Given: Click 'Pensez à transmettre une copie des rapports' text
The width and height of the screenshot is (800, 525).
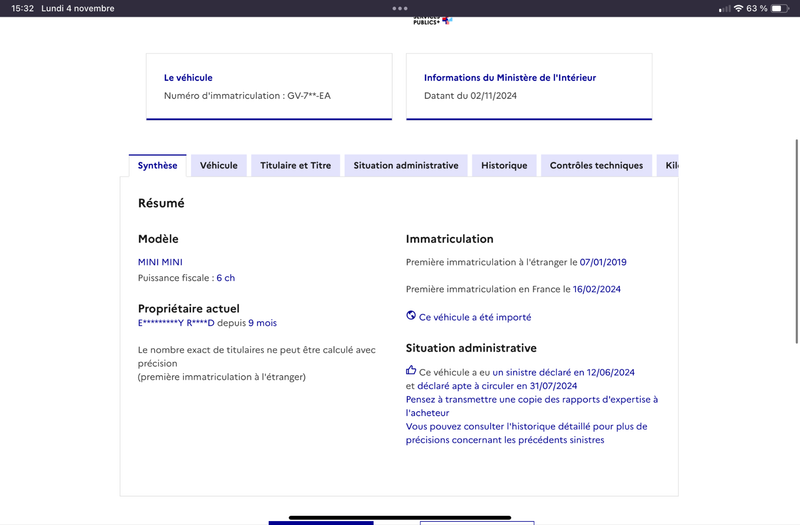Looking at the screenshot, I should pos(532,406).
